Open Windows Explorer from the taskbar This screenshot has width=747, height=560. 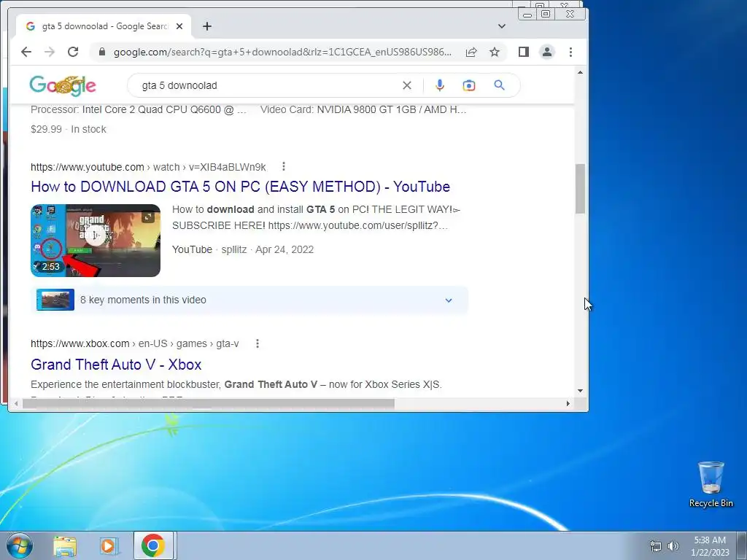[65, 545]
